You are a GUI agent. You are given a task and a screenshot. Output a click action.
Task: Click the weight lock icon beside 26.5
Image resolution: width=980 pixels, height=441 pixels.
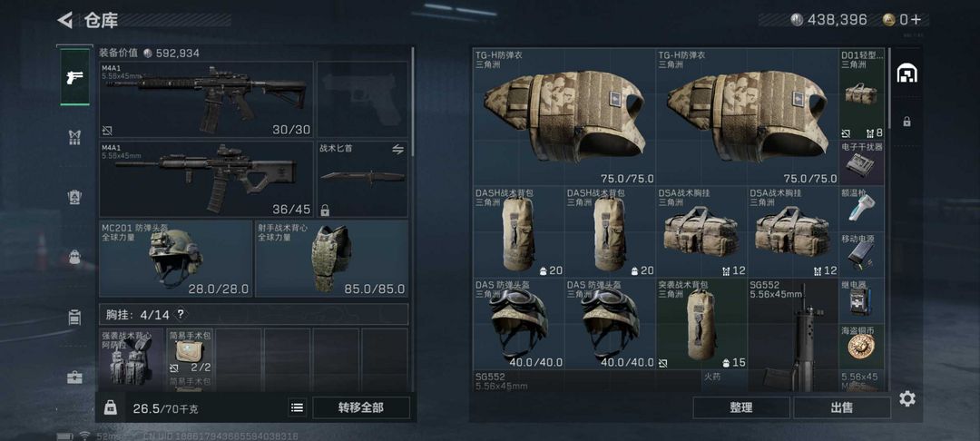click(110, 408)
